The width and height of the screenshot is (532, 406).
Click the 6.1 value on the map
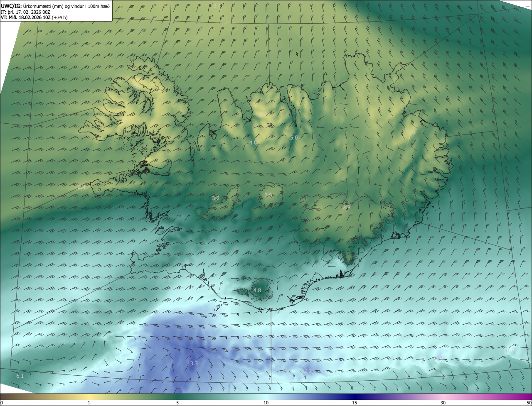click(20, 376)
